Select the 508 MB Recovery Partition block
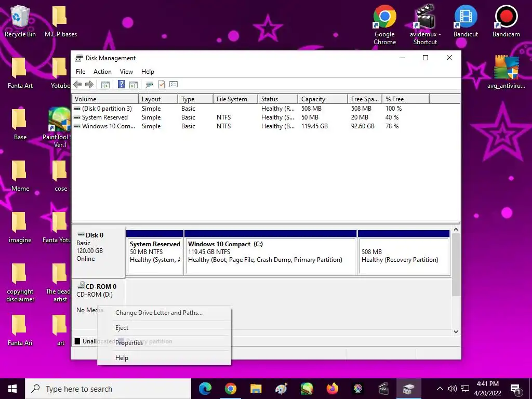This screenshot has width=532, height=399. coord(404,252)
